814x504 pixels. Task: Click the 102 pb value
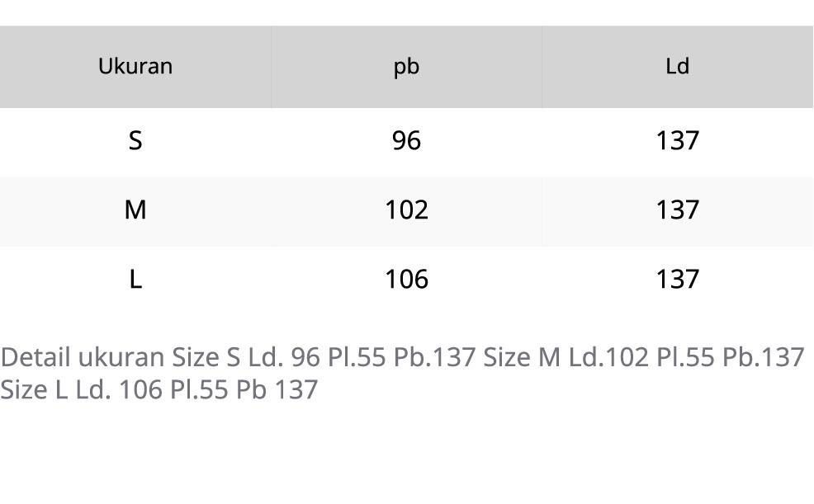tap(406, 210)
